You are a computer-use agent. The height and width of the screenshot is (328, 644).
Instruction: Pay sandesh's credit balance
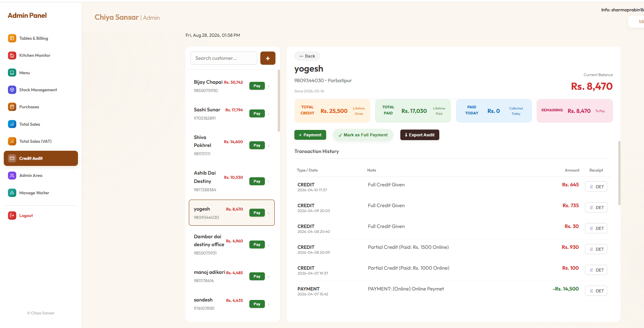click(x=257, y=304)
